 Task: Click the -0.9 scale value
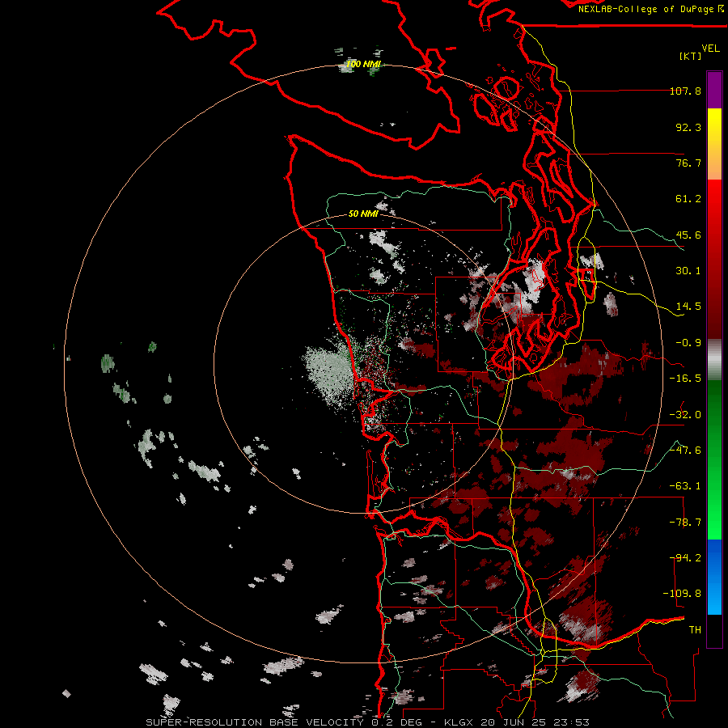click(688, 343)
